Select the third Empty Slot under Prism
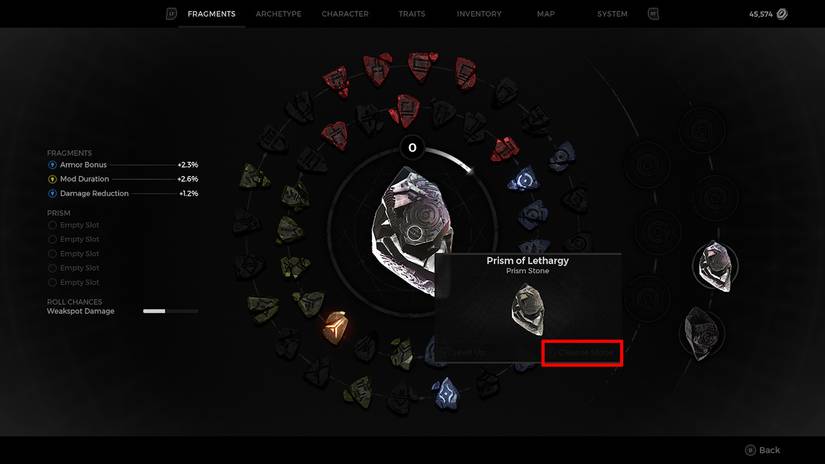Screen dimensions: 825x464 (74, 254)
